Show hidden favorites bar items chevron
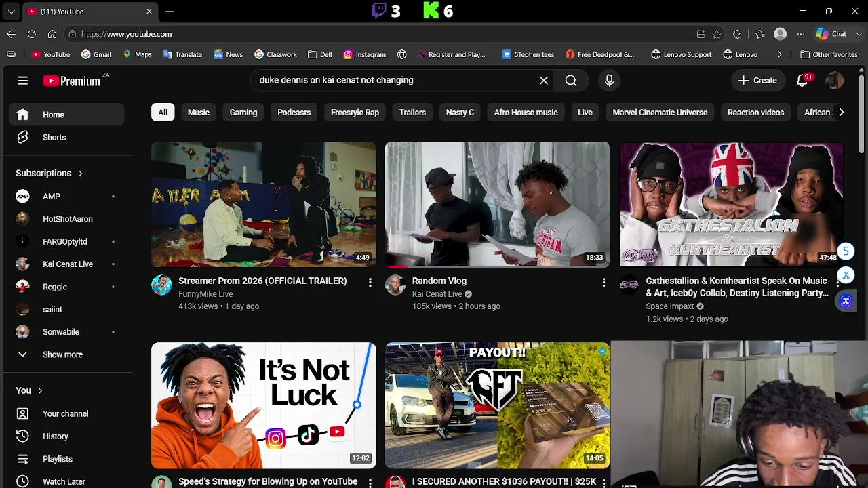This screenshot has width=868, height=488. click(x=779, y=54)
